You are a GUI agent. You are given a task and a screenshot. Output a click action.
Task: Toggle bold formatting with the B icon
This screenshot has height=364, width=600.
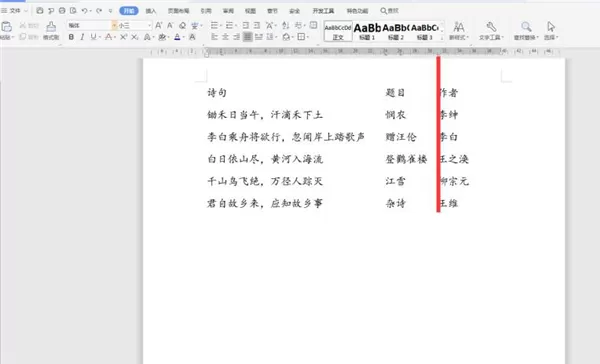[x=71, y=37]
